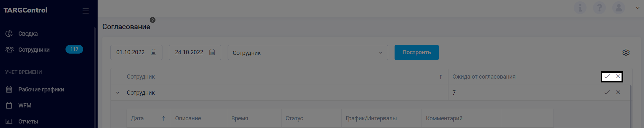The width and height of the screenshot is (644, 128).
Task: Open the Сотрудник filter dropdown
Action: [x=308, y=52]
